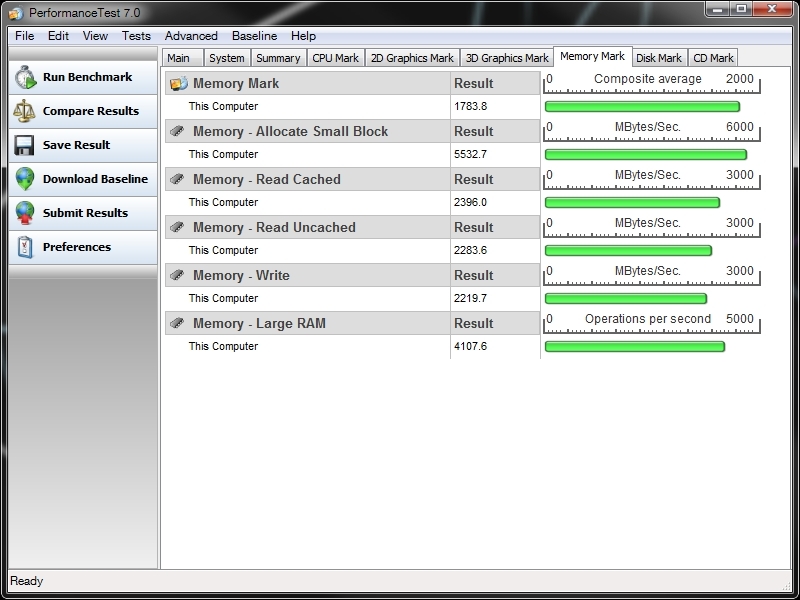This screenshot has height=600, width=800.
Task: Click the Read Uncached memory chip icon
Action: pos(177,227)
